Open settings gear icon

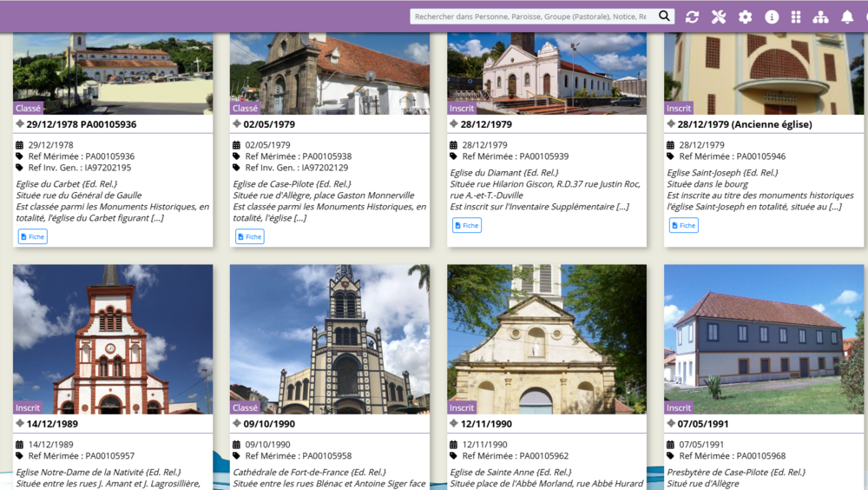[745, 17]
